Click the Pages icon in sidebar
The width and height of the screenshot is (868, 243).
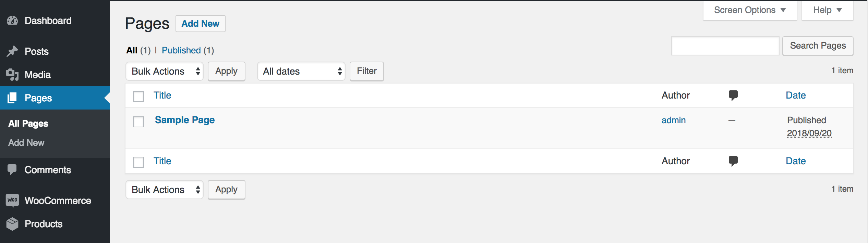pos(12,98)
